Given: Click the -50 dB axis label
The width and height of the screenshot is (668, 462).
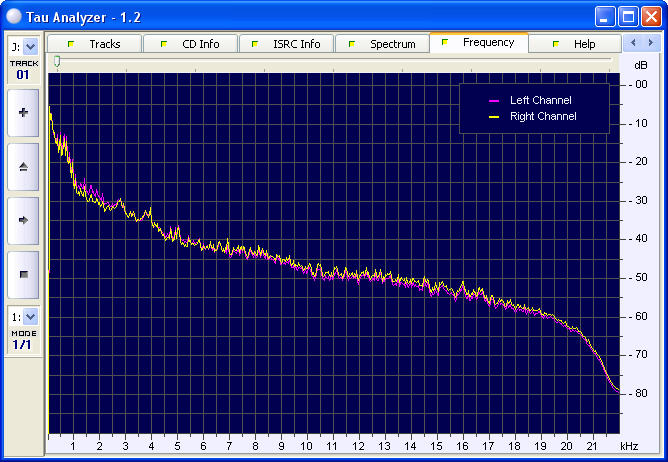Looking at the screenshot, I should coord(638,277).
